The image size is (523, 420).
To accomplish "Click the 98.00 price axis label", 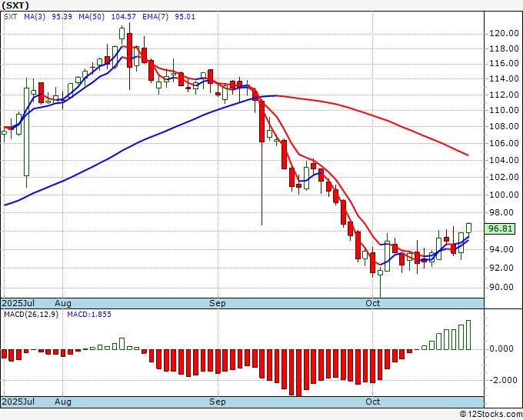I will pos(501,212).
